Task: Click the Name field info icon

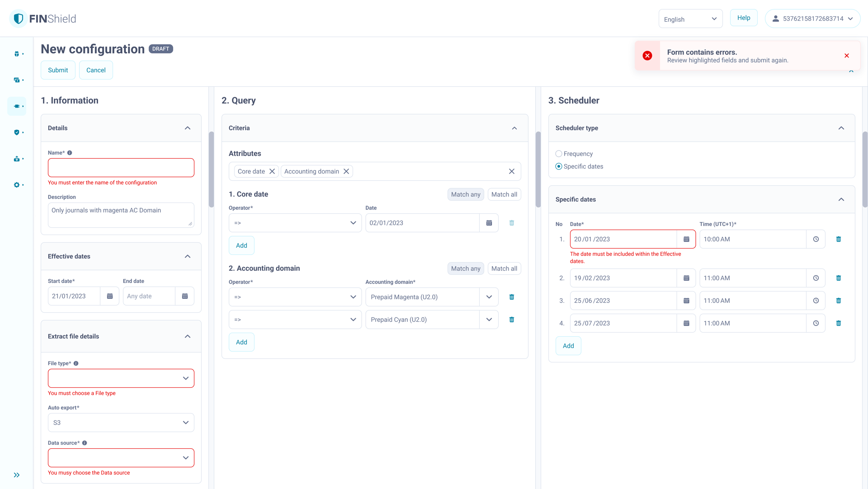Action: pyautogui.click(x=70, y=153)
